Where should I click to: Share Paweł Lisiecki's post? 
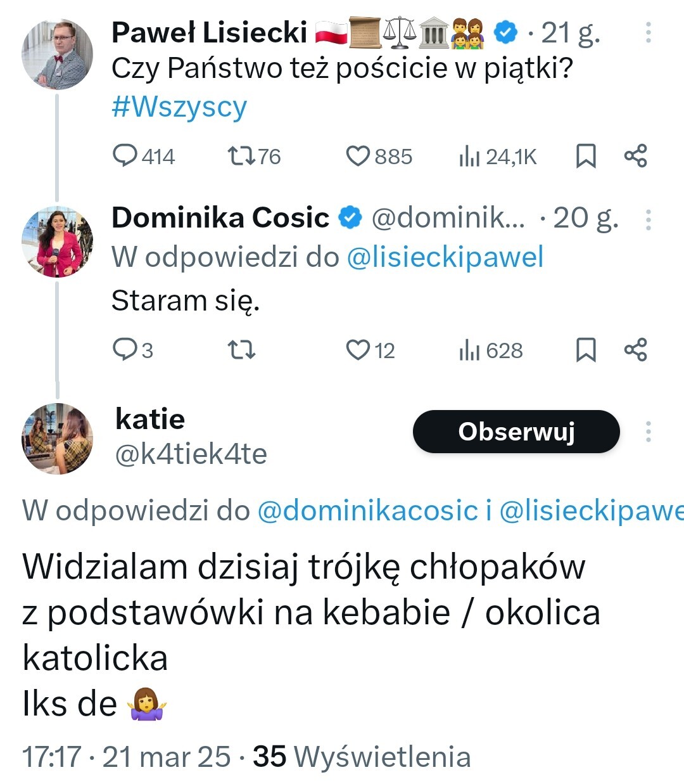tap(635, 156)
